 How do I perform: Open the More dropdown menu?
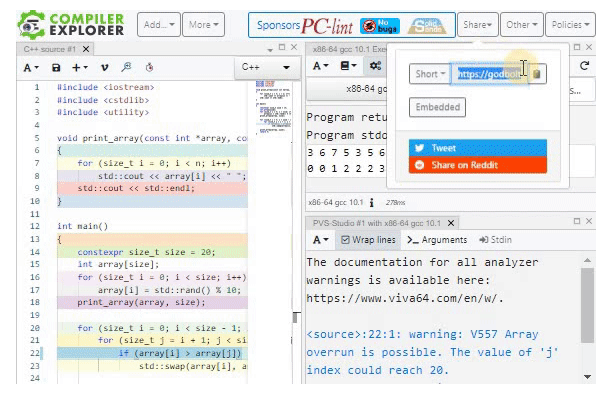203,25
